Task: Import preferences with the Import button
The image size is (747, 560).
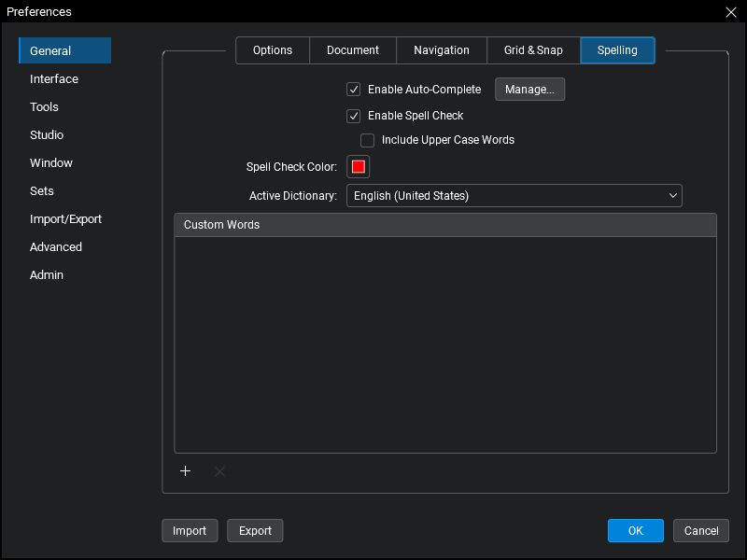Action: (190, 531)
